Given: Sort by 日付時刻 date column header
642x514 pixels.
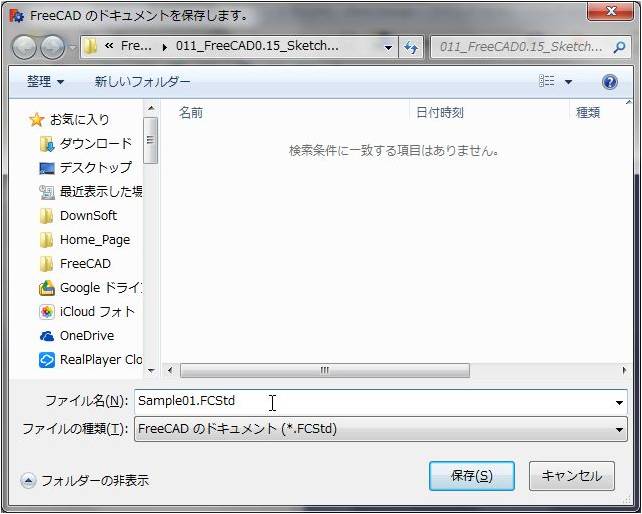Looking at the screenshot, I should [x=440, y=112].
